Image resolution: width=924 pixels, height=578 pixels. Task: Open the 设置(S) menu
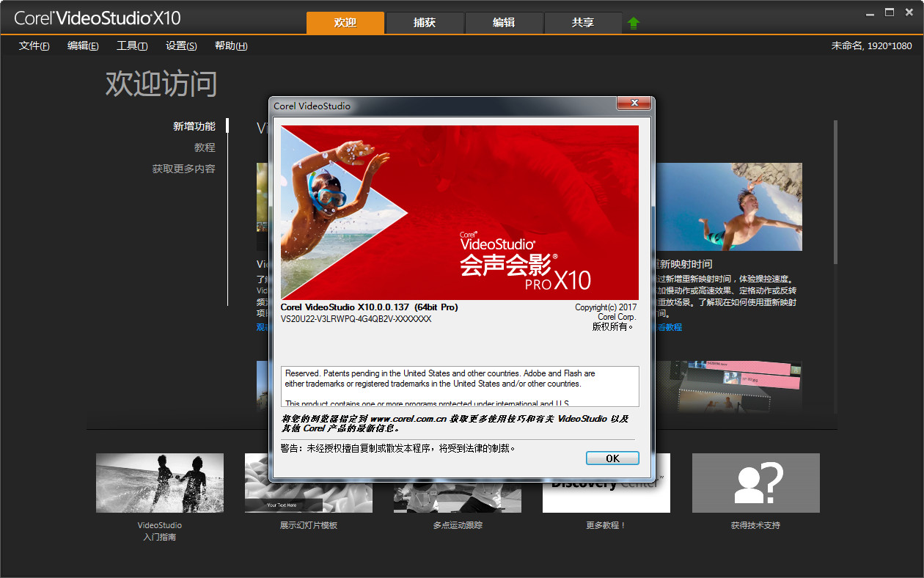[x=181, y=45]
